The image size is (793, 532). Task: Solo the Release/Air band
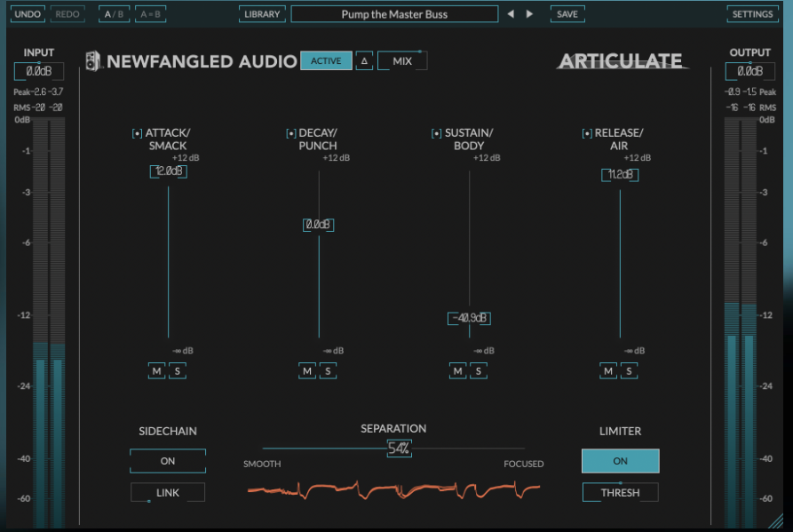(x=629, y=371)
